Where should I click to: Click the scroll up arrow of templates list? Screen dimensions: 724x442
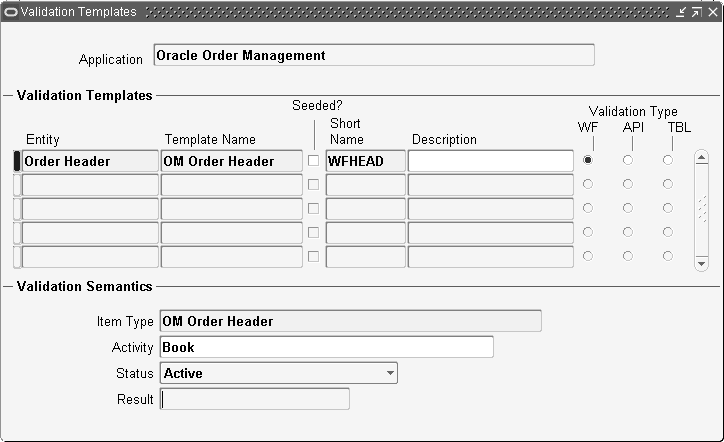pyautogui.click(x=701, y=158)
